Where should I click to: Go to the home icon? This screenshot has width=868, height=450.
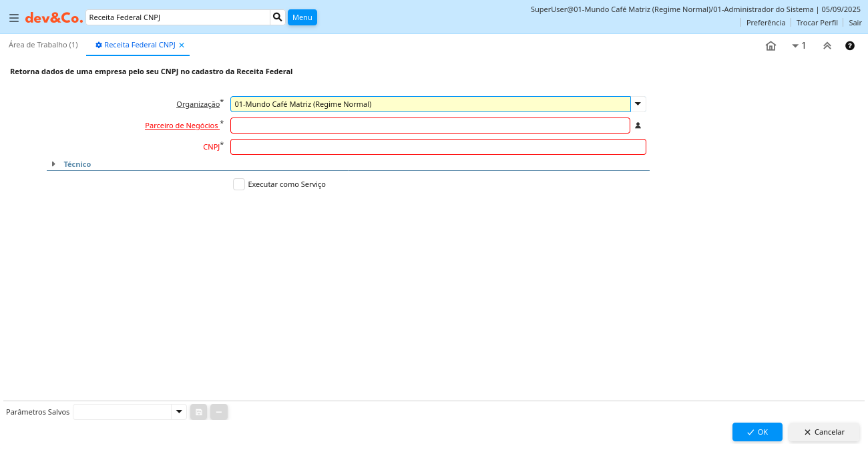point(771,46)
